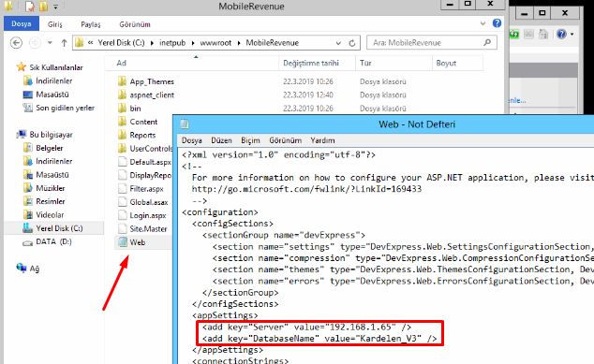Open İndirilenler under Bu bilgisayar
594x364 pixels.
pos(53,161)
